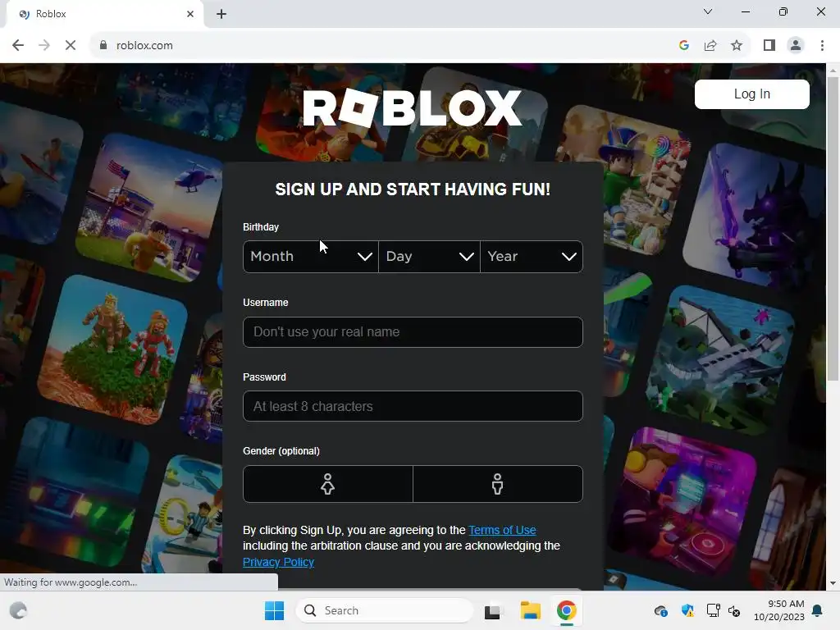The height and width of the screenshot is (630, 840).
Task: Open the Terms of Use link
Action: [x=502, y=530]
